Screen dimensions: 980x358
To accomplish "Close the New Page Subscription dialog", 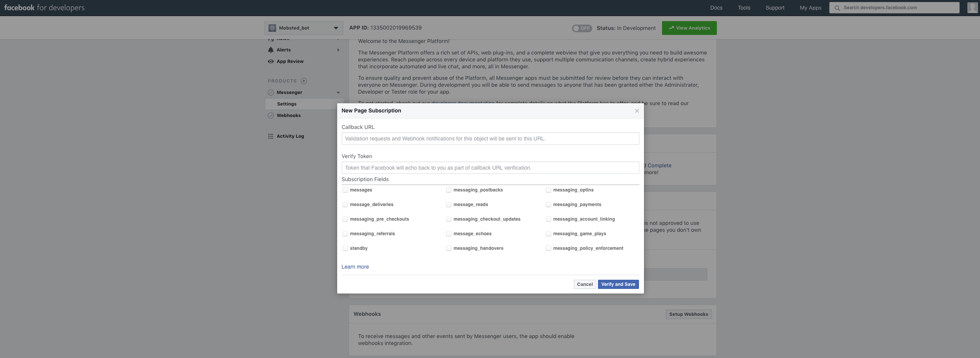I will click(637, 111).
